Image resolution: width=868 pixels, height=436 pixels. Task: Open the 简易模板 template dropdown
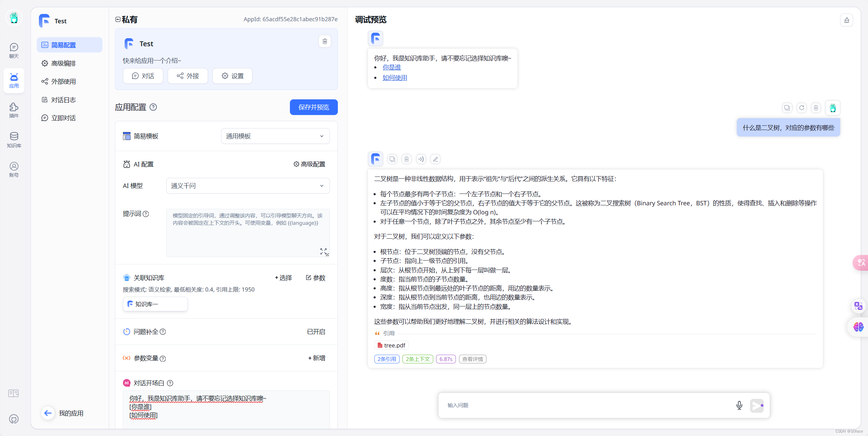click(x=275, y=136)
